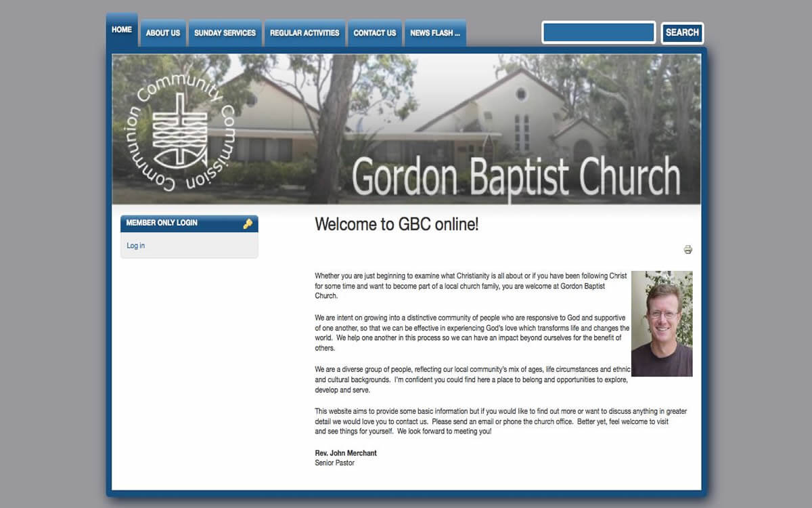Click the Log in link
The width and height of the screenshot is (812, 508).
(x=136, y=246)
